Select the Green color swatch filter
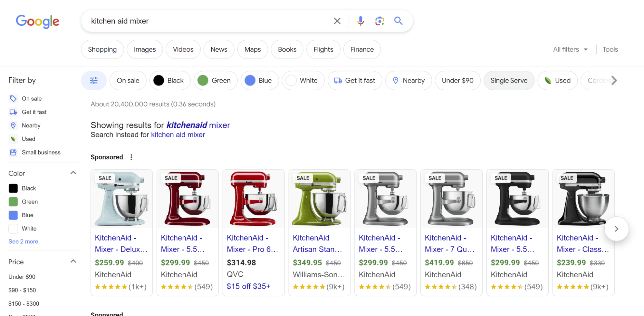 [216, 80]
